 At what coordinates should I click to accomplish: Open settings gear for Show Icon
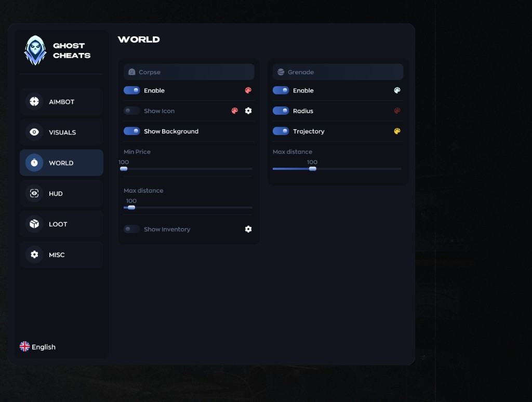(248, 111)
